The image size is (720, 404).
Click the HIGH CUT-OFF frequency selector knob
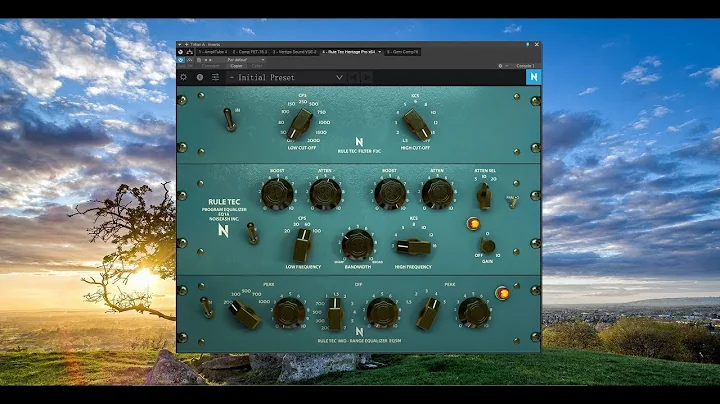[x=416, y=124]
